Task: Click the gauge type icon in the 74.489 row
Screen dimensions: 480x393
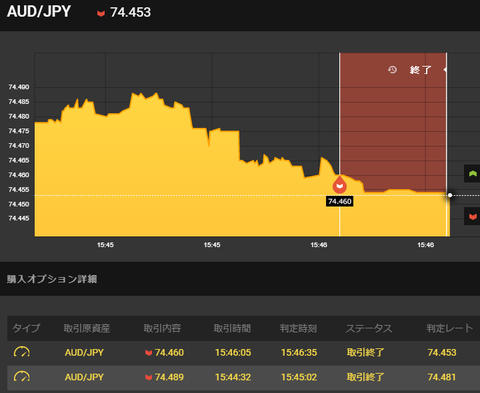Action: (22, 377)
